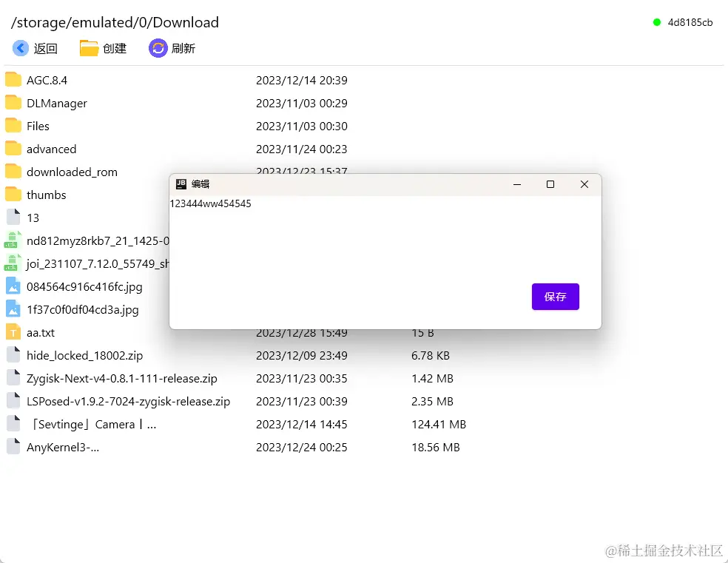The width and height of the screenshot is (728, 563).
Task: Click the yellow create folder icon
Action: click(x=89, y=48)
